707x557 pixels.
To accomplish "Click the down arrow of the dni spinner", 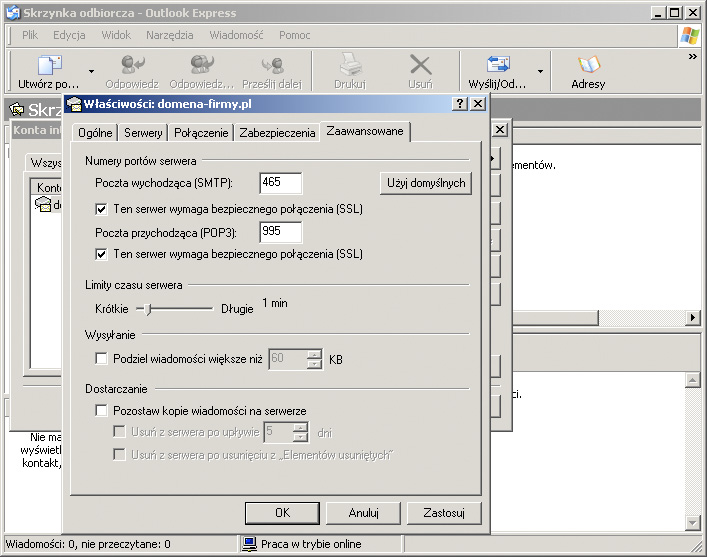I will click(x=300, y=437).
